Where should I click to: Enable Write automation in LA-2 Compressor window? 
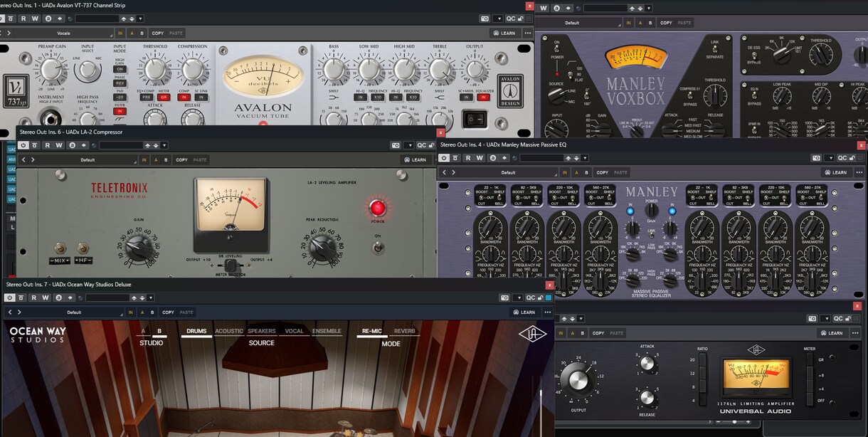click(x=60, y=145)
